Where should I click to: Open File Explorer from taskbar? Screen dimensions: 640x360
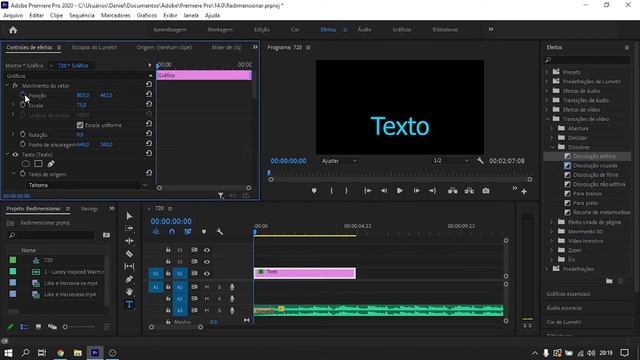[78, 353]
